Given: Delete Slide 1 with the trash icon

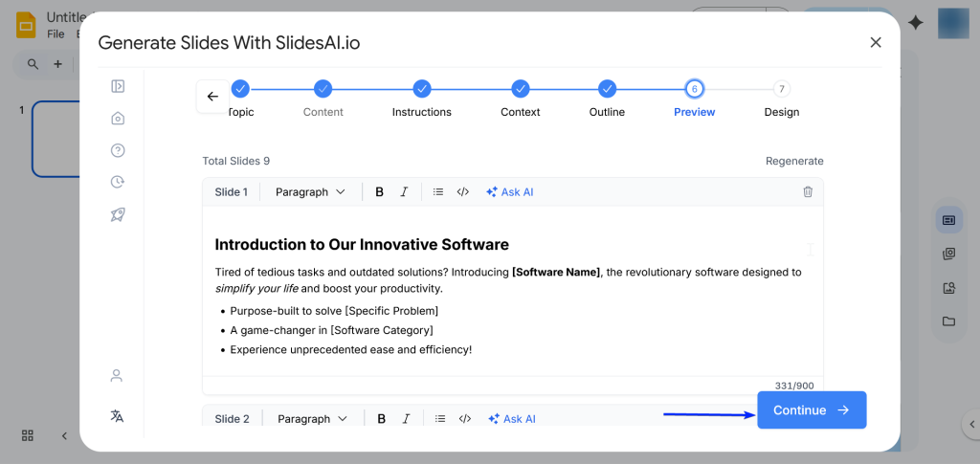Looking at the screenshot, I should click(x=808, y=192).
